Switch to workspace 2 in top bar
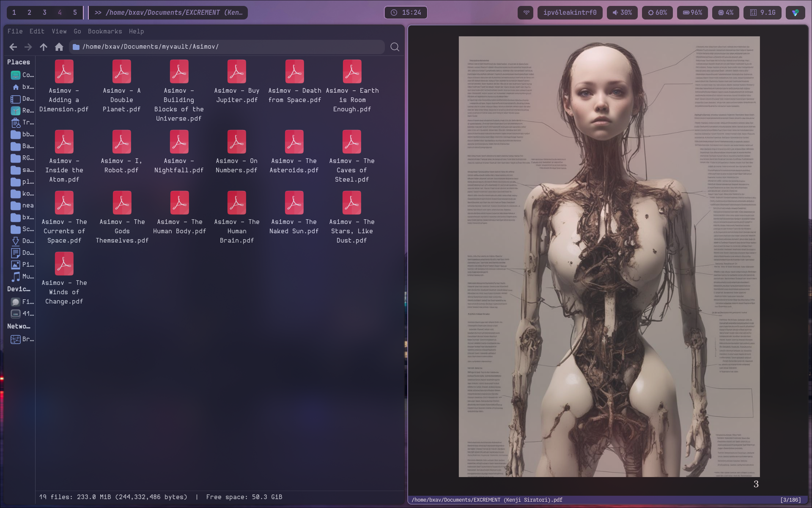This screenshot has height=508, width=812. coord(30,13)
